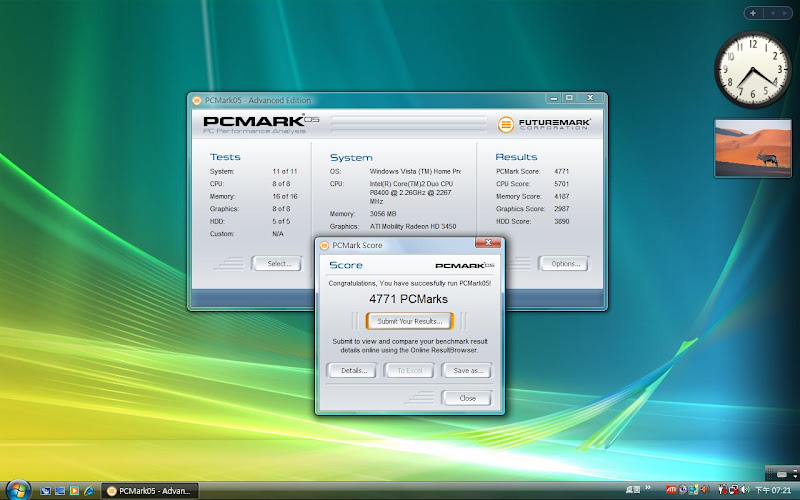Maximize the PCMark05 main window

point(569,98)
